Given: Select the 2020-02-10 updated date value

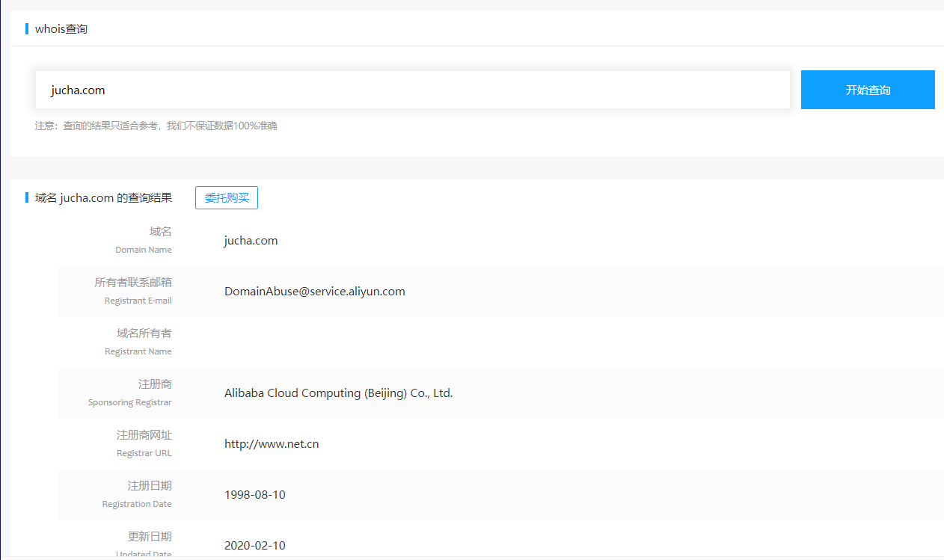Looking at the screenshot, I should (255, 546).
